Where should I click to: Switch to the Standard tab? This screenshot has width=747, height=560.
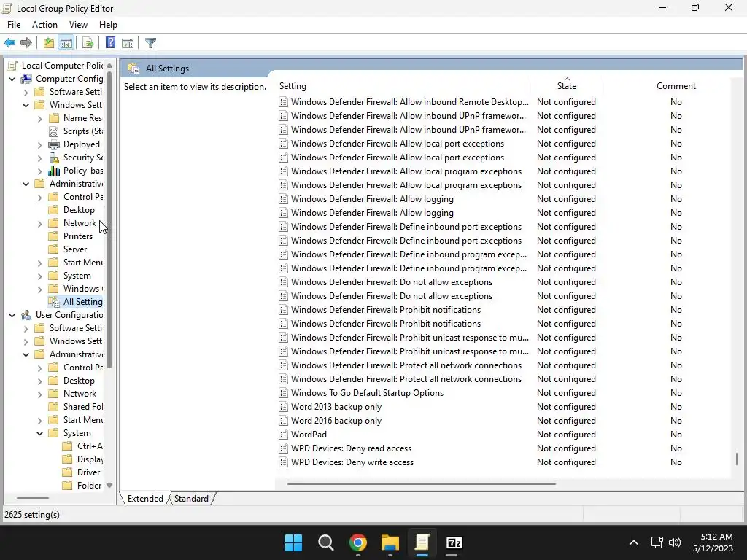click(x=192, y=499)
